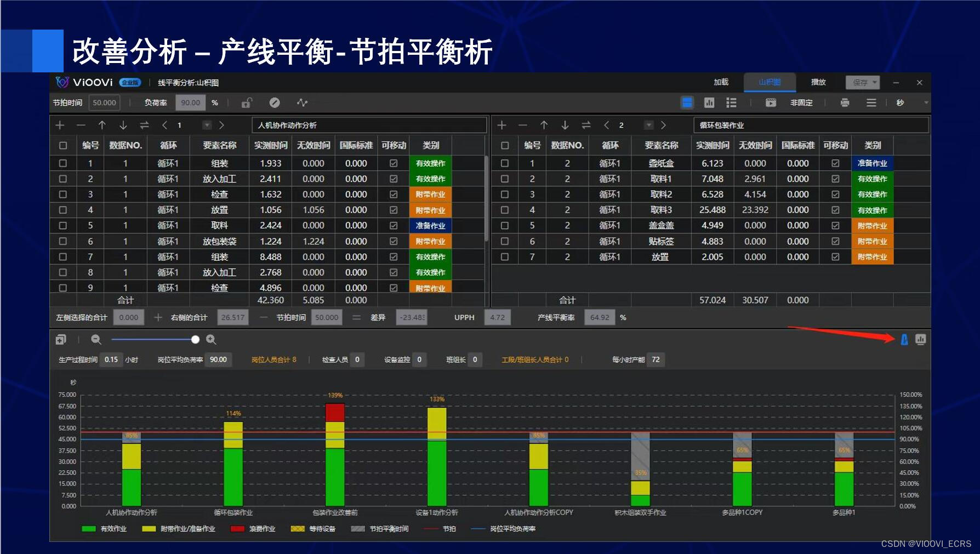Viewport: 980px width, 554px height.
Task: Move row up in left table
Action: click(x=102, y=125)
